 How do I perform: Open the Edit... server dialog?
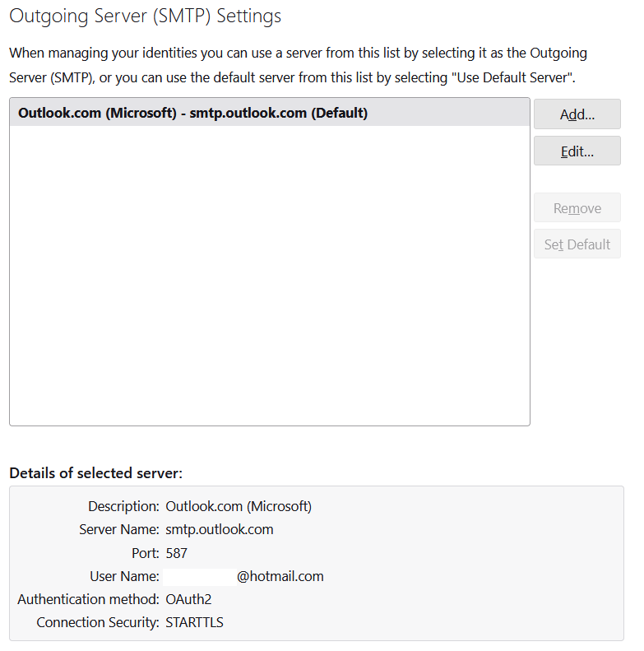click(577, 151)
